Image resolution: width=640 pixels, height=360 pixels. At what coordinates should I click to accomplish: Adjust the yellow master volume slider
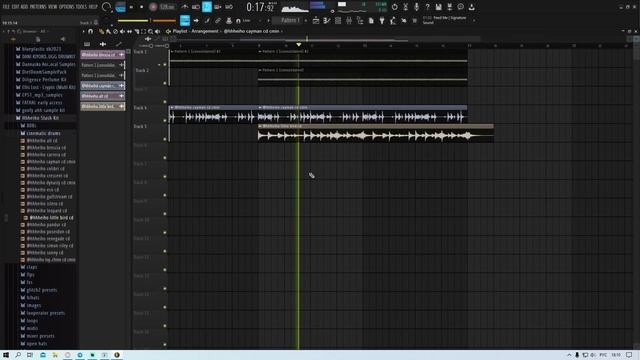pos(133,20)
